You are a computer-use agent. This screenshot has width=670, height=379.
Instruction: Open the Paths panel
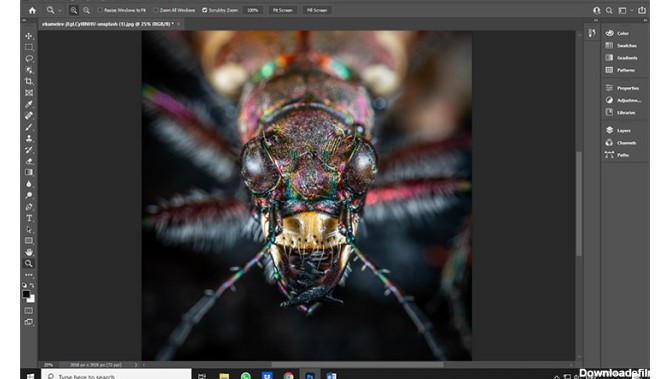tap(617, 155)
